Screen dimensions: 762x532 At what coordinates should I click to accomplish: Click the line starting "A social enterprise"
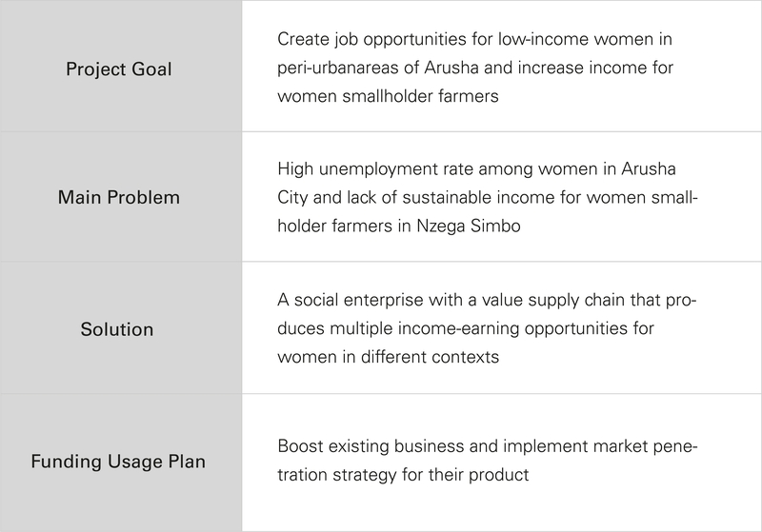490,300
